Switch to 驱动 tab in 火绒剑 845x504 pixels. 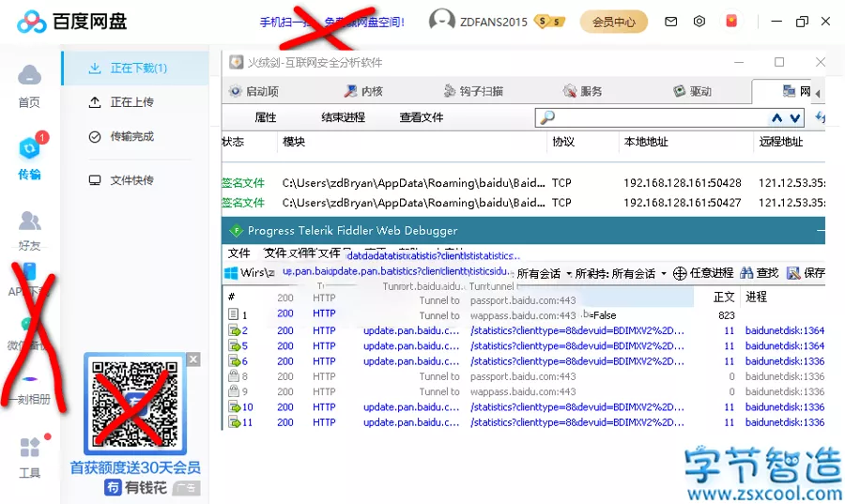(693, 91)
